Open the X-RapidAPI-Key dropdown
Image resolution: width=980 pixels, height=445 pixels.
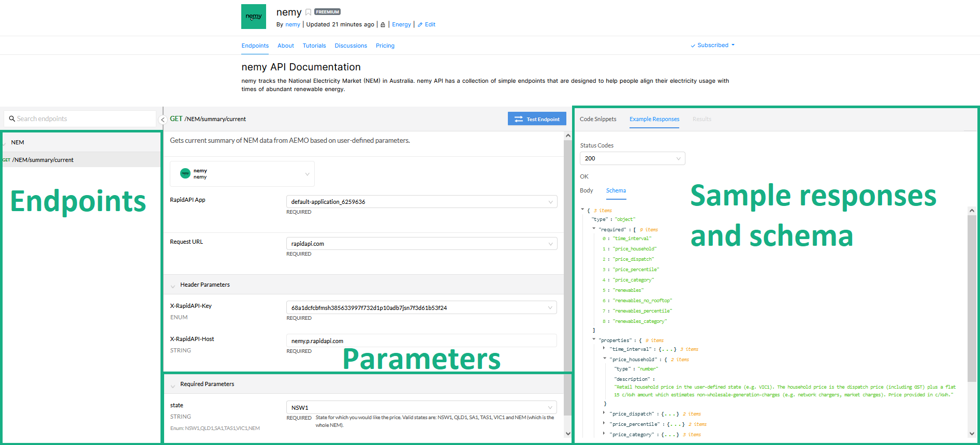(x=422, y=307)
